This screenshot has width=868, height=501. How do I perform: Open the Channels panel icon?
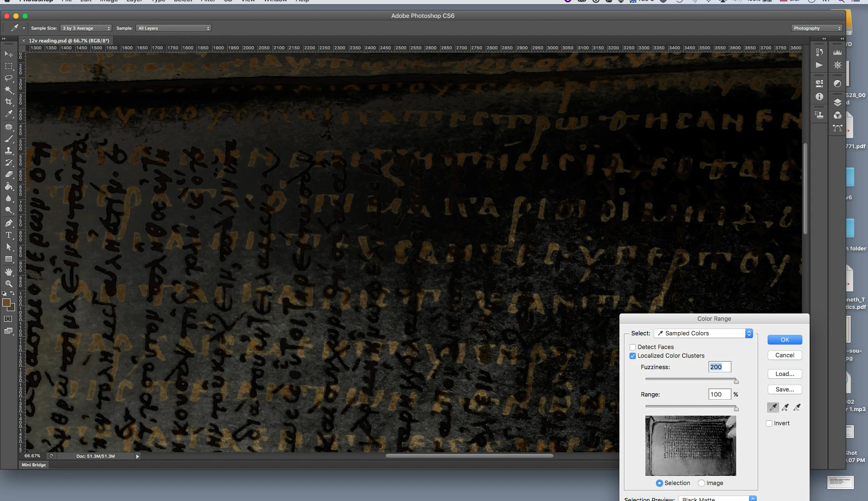coord(837,115)
